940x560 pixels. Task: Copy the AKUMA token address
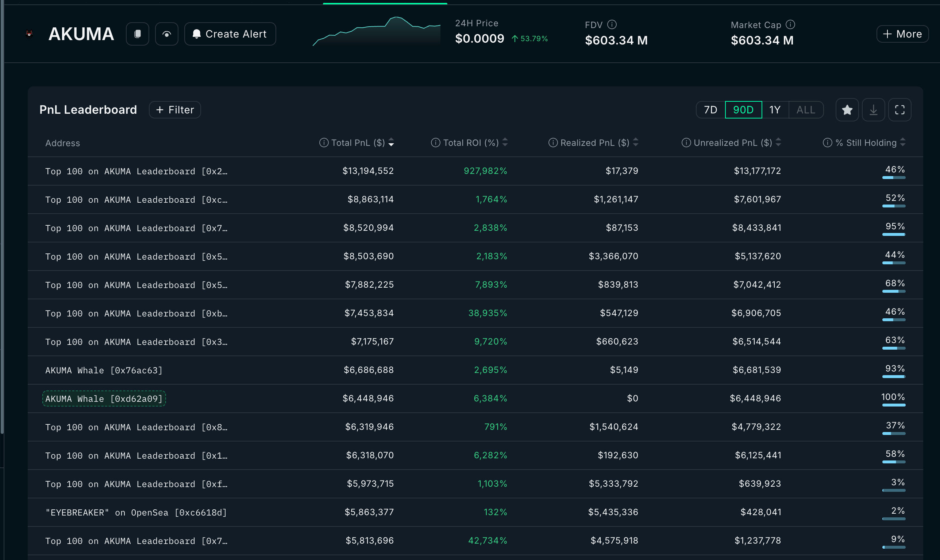click(x=137, y=34)
